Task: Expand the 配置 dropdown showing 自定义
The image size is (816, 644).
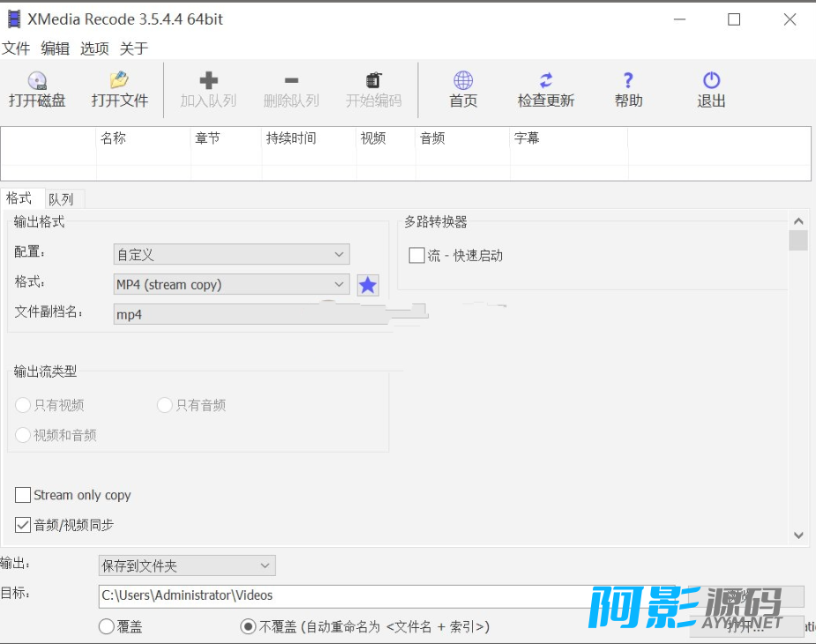Action: [231, 255]
